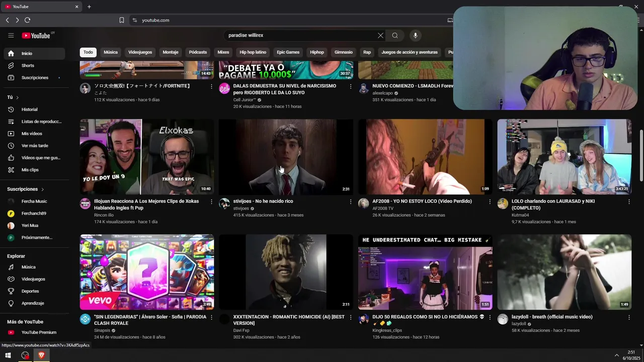Open a new browser tab
The width and height of the screenshot is (644, 362).
click(x=89, y=7)
